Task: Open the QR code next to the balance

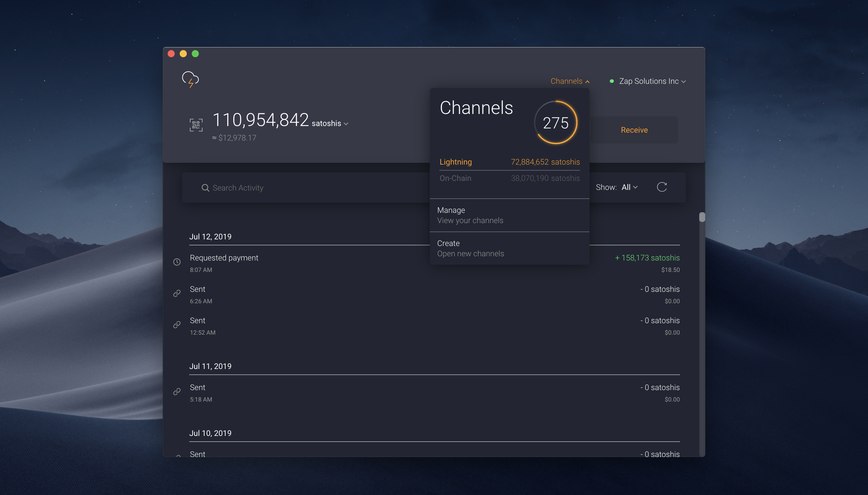Action: click(x=196, y=125)
